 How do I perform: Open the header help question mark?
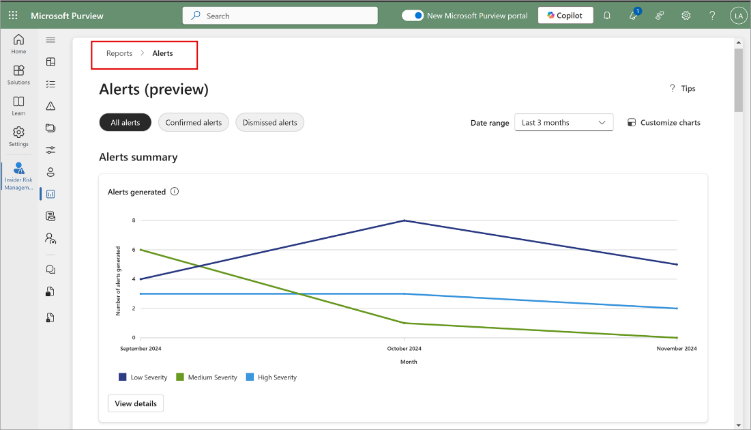click(x=712, y=15)
